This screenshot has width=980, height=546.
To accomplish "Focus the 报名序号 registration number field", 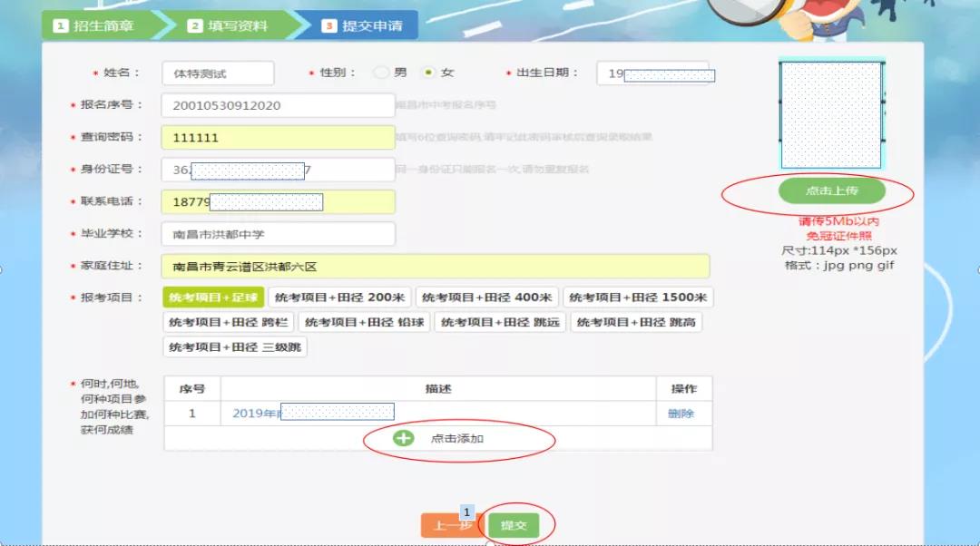I will 279,105.
